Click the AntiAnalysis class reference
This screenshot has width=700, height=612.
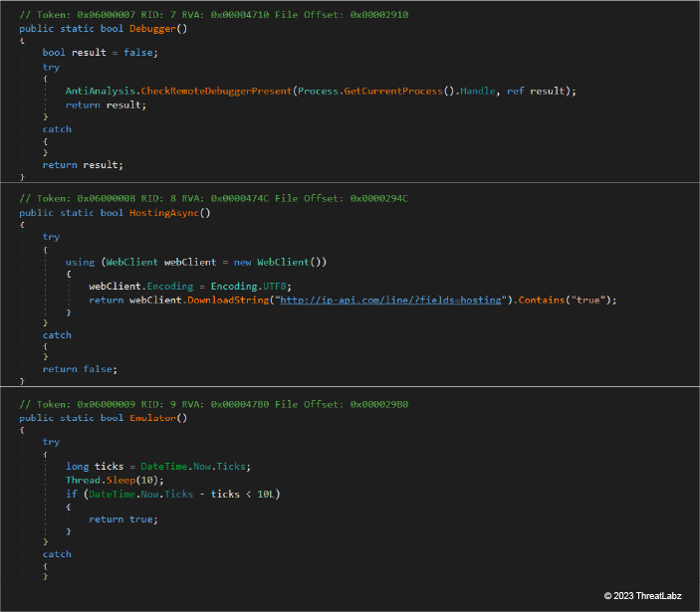(x=102, y=91)
